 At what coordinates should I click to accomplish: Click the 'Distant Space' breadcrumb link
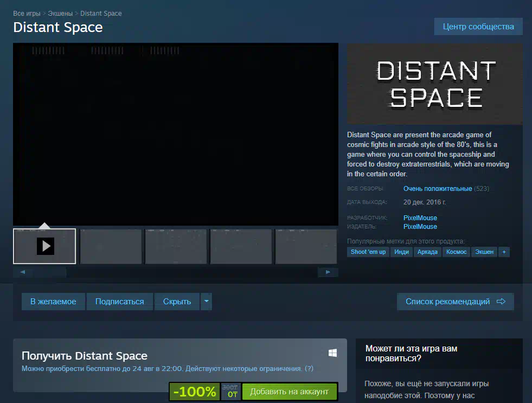[x=101, y=14]
